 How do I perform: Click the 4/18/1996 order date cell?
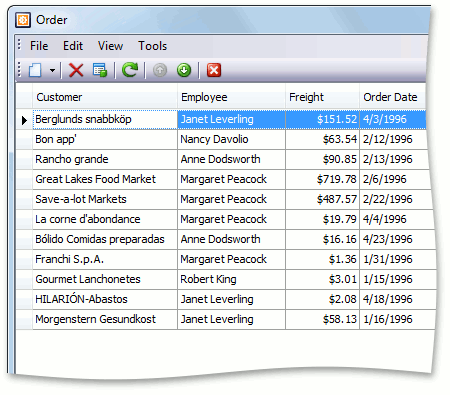tap(398, 299)
